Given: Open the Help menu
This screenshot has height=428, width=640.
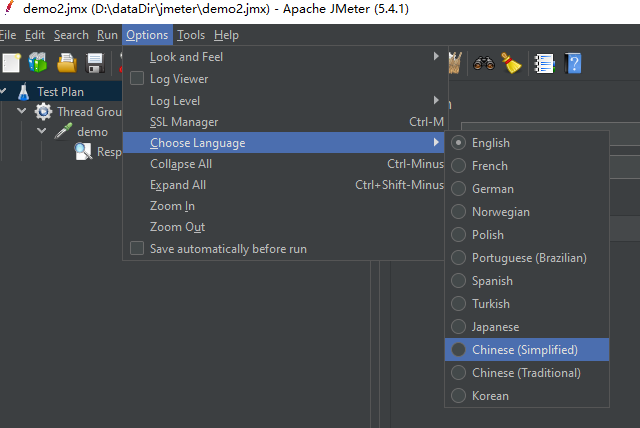Looking at the screenshot, I should point(226,35).
